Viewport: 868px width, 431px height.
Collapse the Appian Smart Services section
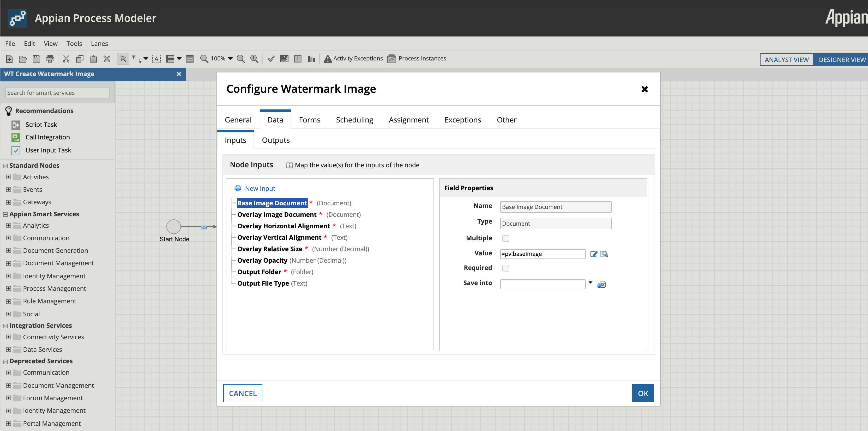pyautogui.click(x=5, y=214)
